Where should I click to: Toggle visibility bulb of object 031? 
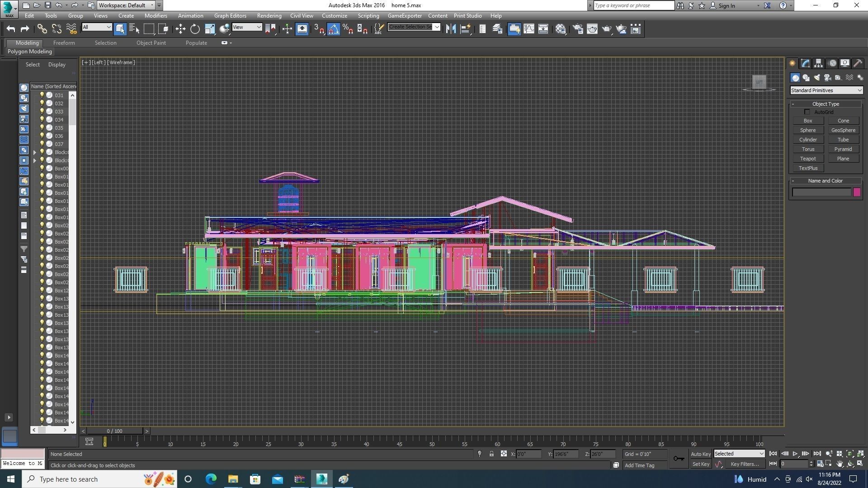click(x=42, y=95)
